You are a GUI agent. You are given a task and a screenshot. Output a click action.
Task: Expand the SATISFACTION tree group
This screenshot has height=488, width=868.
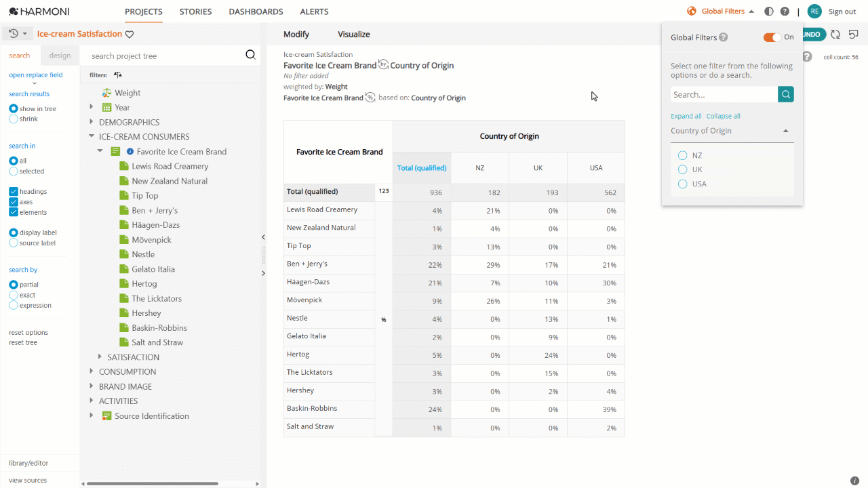pyautogui.click(x=100, y=357)
